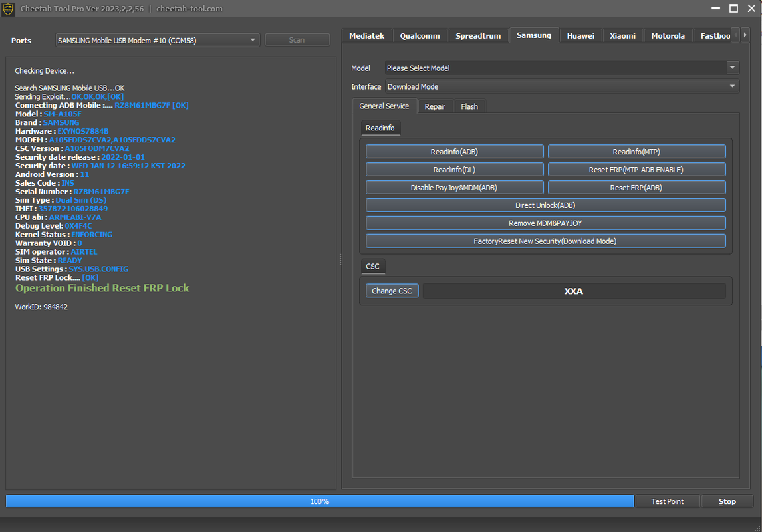Open the Motorola tab
This screenshot has height=532, width=762.
click(x=668, y=36)
